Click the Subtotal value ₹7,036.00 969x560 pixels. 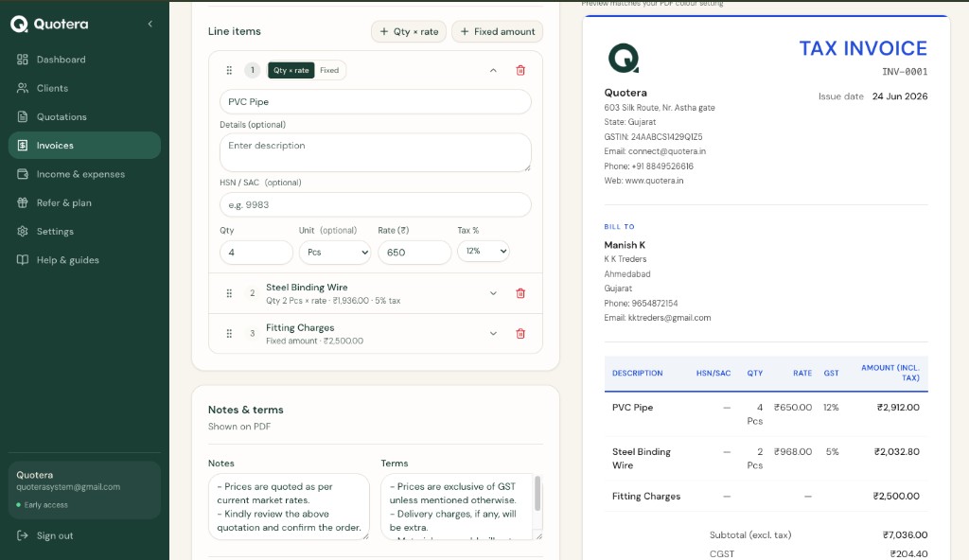click(905, 534)
